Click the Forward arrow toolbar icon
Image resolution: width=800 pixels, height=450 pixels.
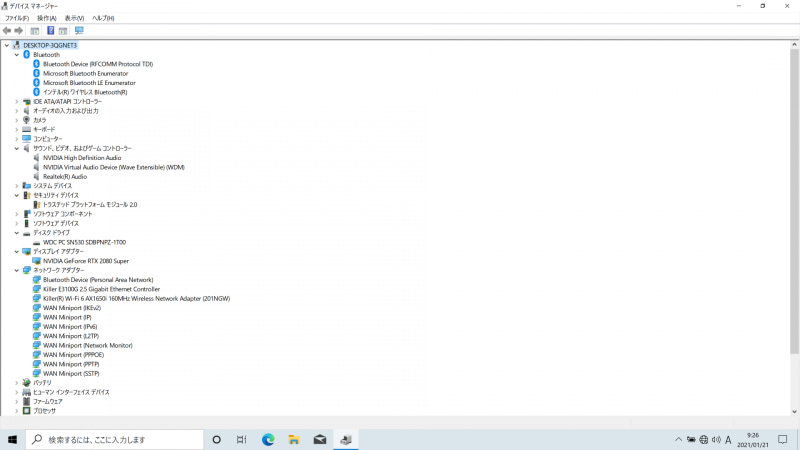19,31
